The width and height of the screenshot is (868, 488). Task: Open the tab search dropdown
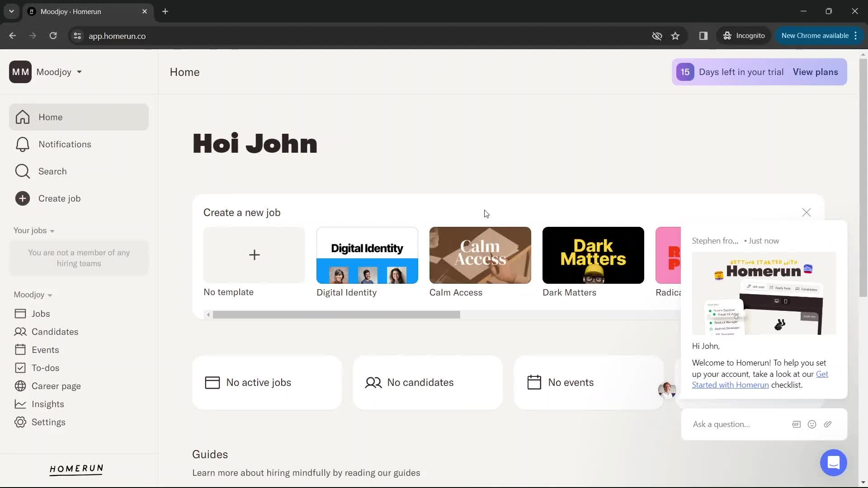11,11
